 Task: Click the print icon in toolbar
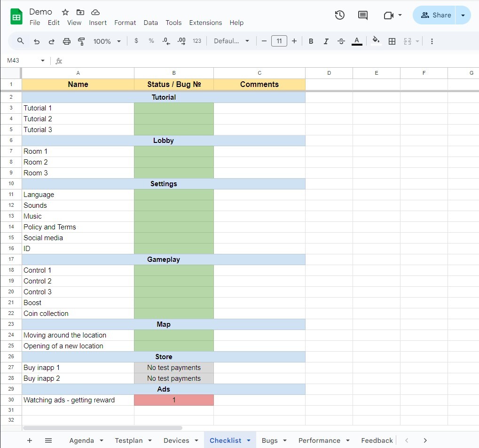click(x=67, y=41)
